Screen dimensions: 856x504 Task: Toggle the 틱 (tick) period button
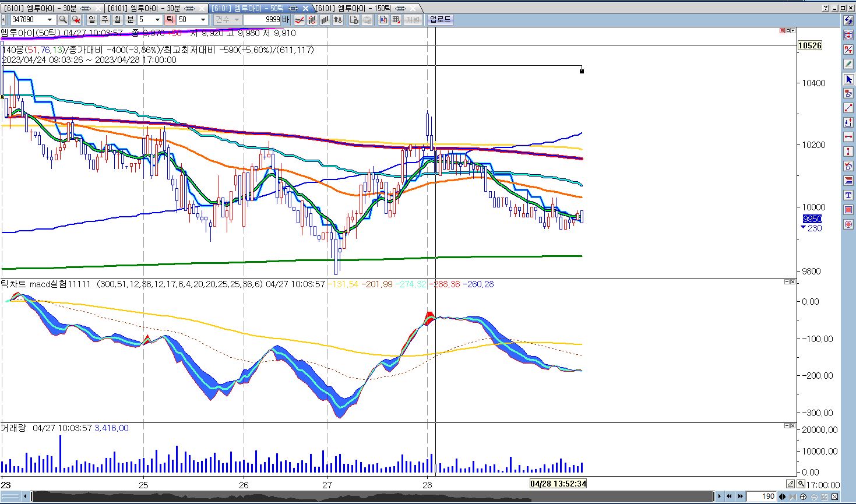[x=170, y=20]
